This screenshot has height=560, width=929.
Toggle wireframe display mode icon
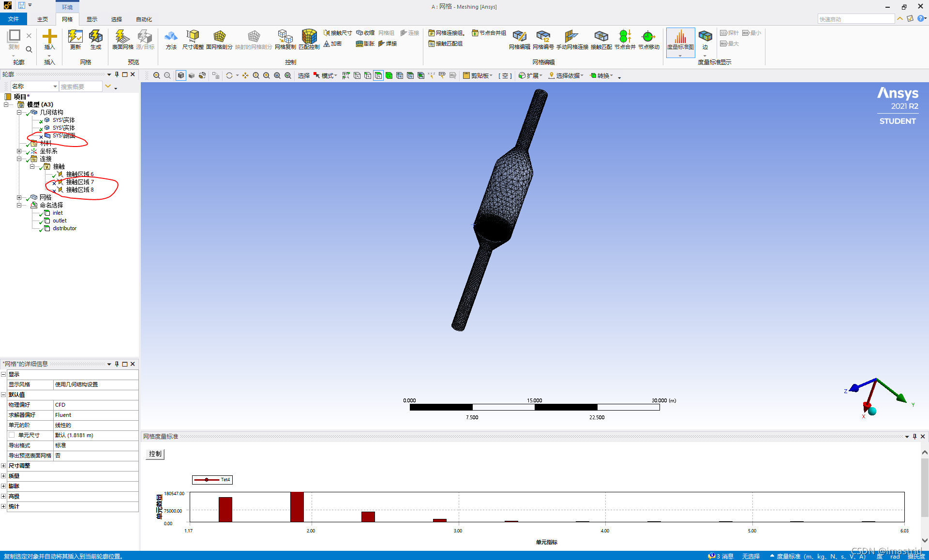(202, 75)
